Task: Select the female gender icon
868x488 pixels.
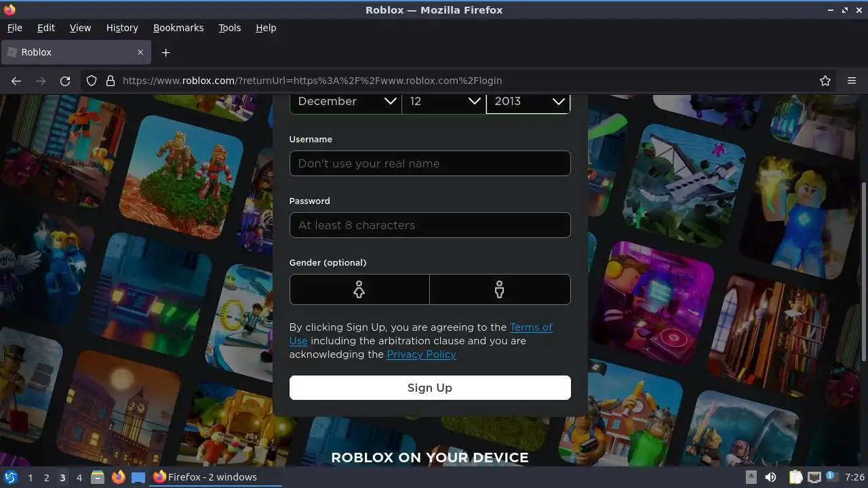Action: 359,289
